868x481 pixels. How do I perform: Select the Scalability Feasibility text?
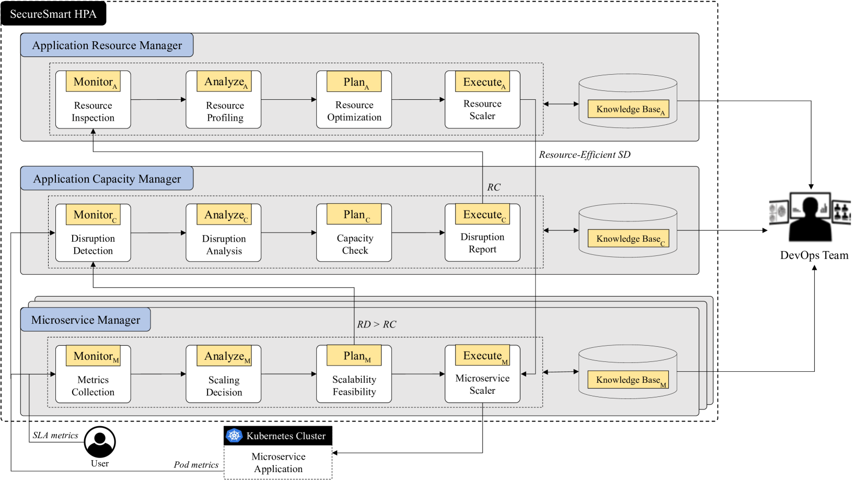pyautogui.click(x=354, y=385)
